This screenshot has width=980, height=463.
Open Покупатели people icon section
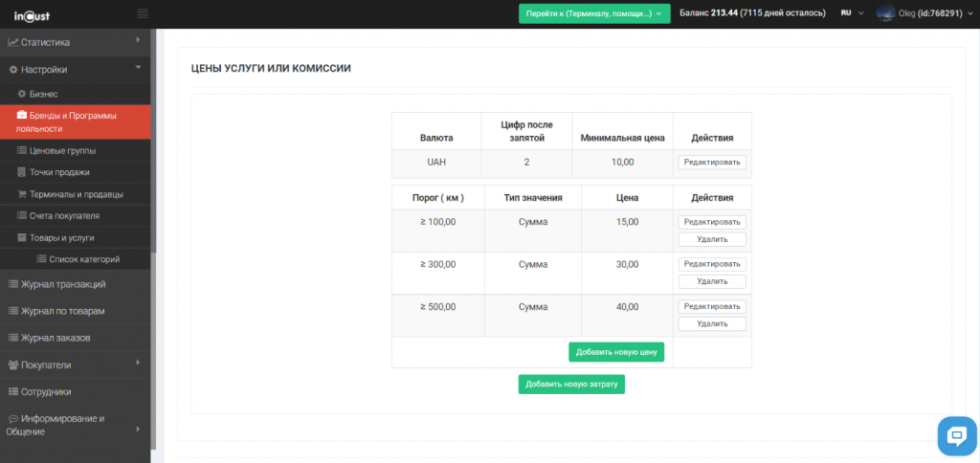pyautogui.click(x=13, y=364)
